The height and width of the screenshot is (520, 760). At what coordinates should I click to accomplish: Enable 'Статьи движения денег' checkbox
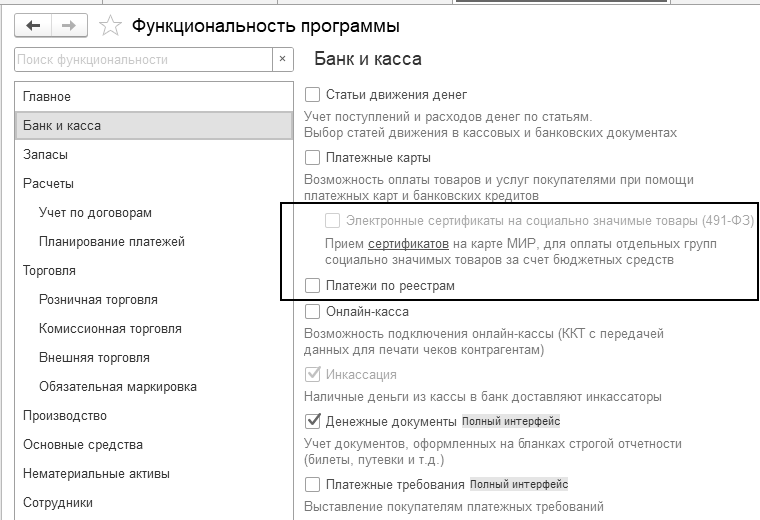[x=312, y=95]
